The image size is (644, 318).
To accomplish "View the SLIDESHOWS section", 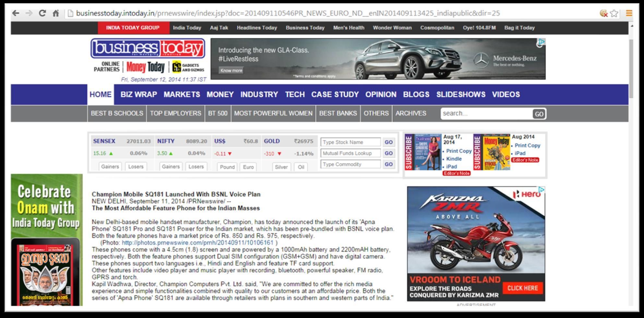I will click(461, 95).
